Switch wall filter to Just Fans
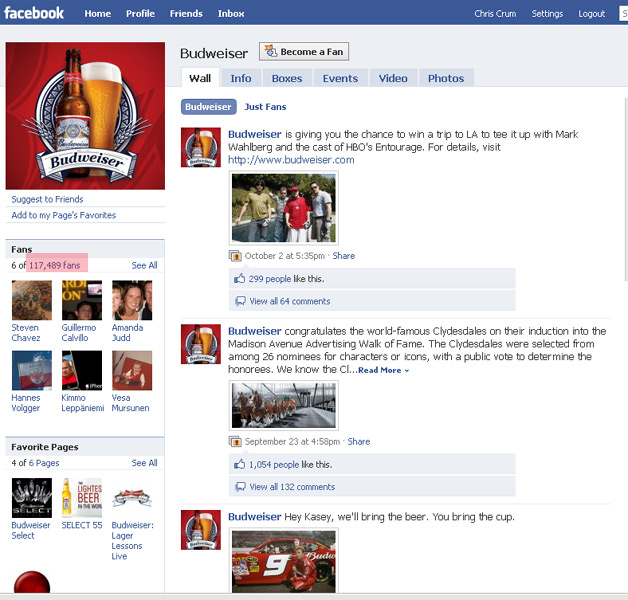Screen dimensions: 628x600 265,107
